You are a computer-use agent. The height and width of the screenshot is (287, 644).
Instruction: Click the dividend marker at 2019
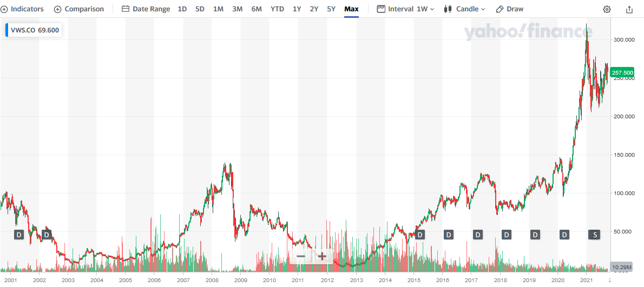pyautogui.click(x=535, y=235)
